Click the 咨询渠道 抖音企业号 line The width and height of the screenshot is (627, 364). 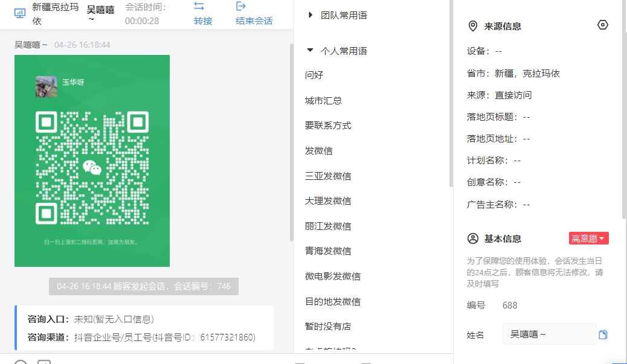point(141,337)
